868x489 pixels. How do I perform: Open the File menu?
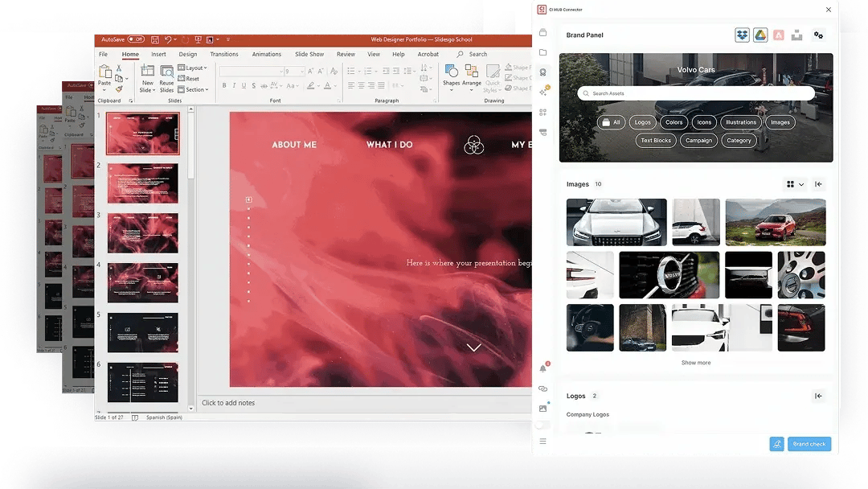tap(104, 54)
